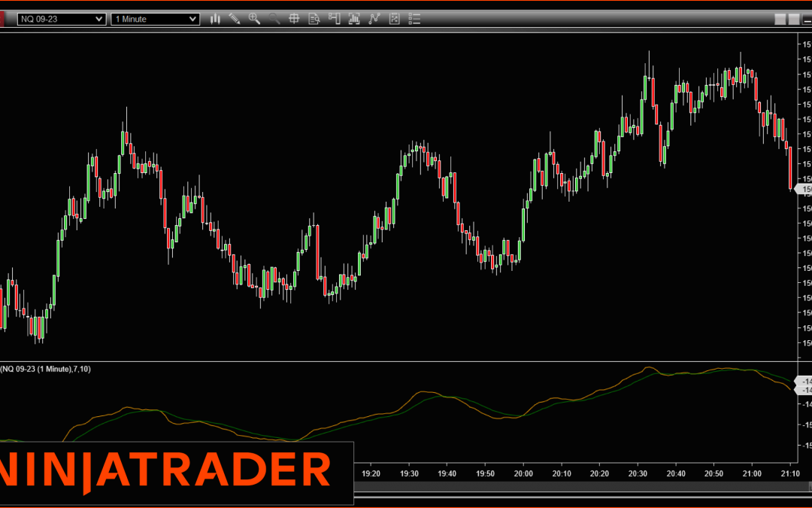
Task: Open the strategies icon
Action: (394, 19)
